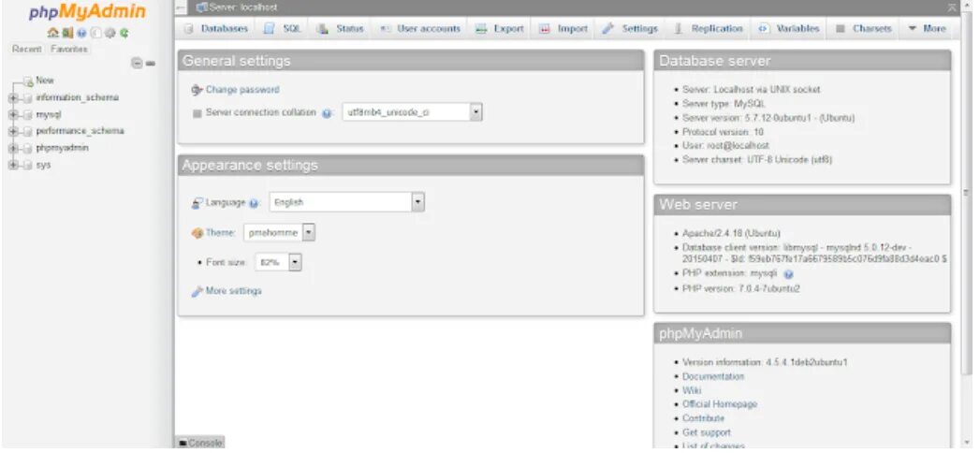
Task: Expand the information_schema tree node
Action: [x=13, y=98]
